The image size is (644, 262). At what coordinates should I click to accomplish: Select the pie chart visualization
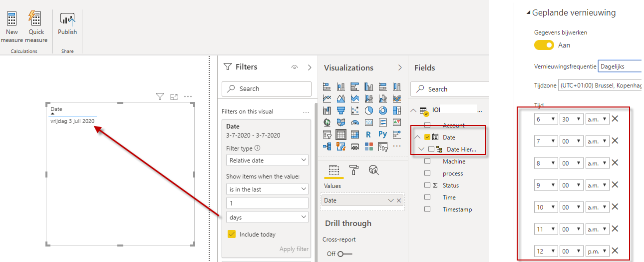point(369,110)
